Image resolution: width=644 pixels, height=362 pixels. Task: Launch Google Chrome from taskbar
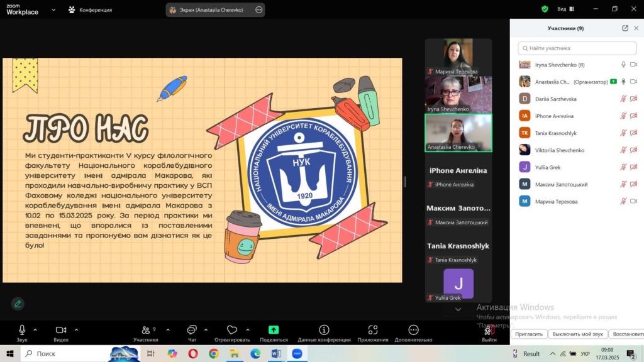214,353
